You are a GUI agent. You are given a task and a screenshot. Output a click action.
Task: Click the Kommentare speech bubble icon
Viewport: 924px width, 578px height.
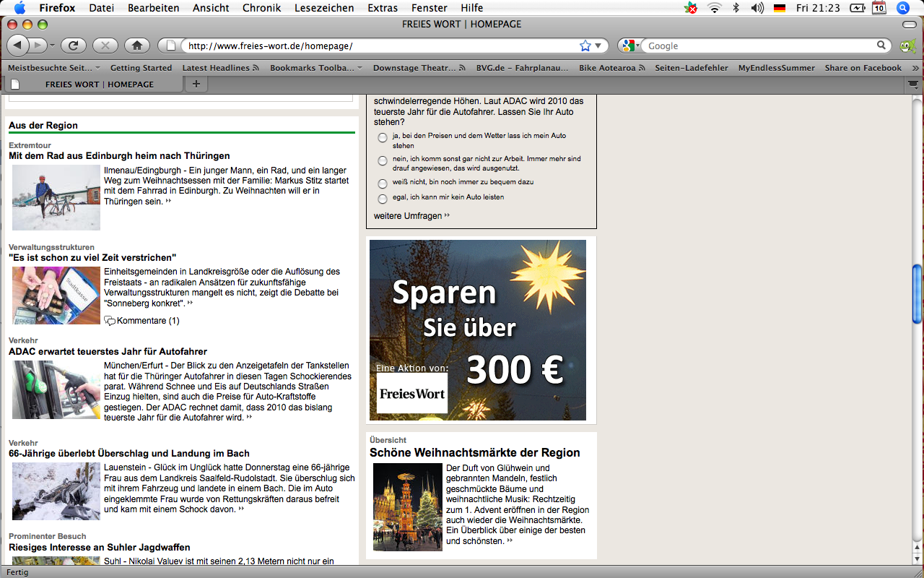110,321
